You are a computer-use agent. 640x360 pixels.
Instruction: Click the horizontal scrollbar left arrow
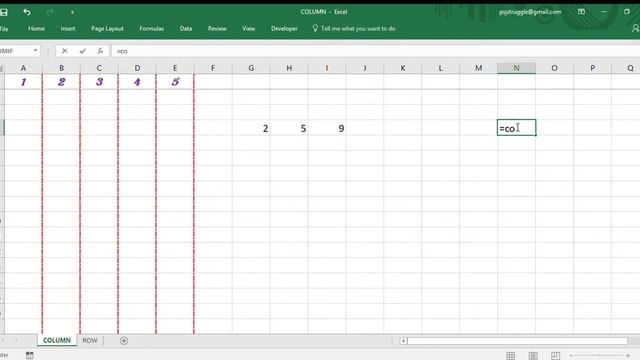pos(403,340)
